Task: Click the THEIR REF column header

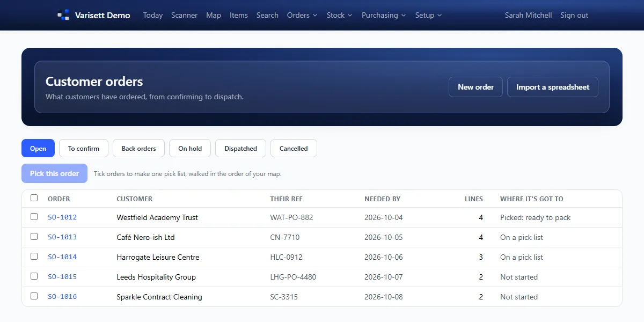Action: coord(286,199)
